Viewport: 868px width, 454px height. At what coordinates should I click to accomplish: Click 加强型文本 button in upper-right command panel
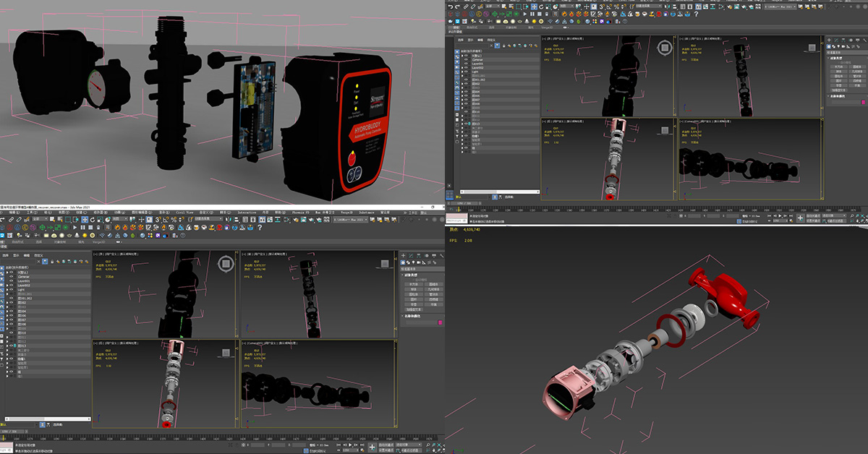click(839, 90)
